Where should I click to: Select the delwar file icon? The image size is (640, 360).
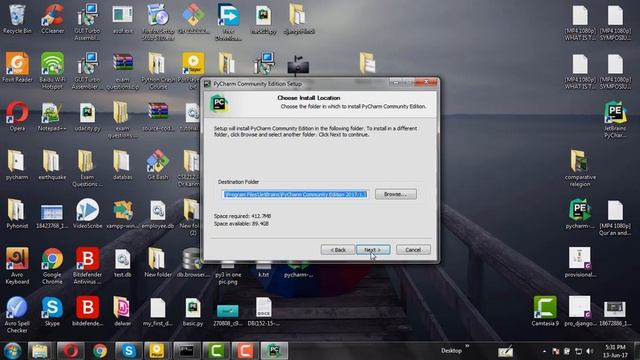click(122, 311)
